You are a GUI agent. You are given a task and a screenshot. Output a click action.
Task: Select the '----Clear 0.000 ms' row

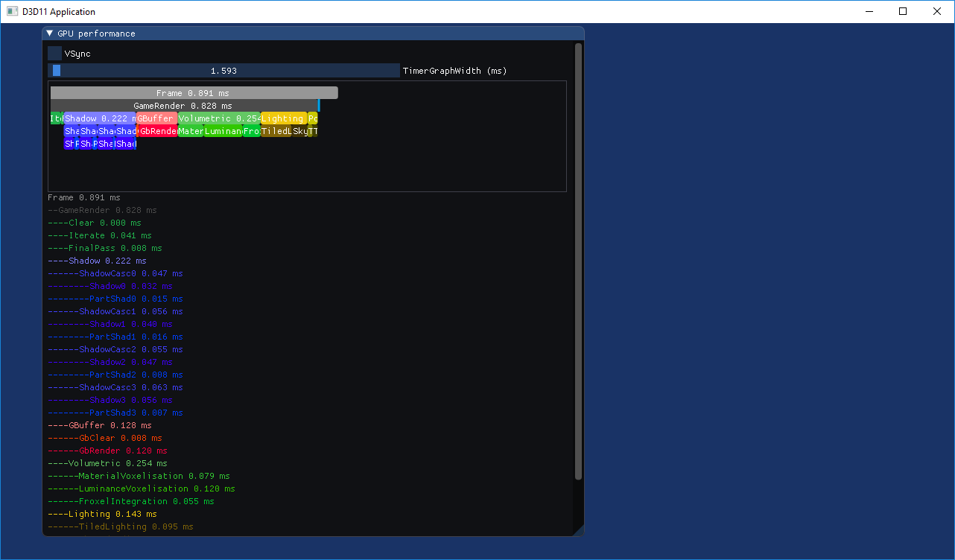pyautogui.click(x=95, y=223)
